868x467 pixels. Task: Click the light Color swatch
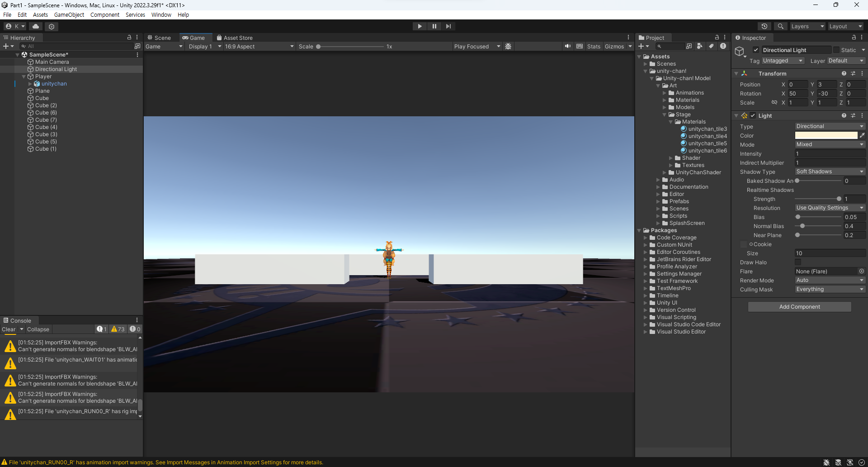click(826, 135)
